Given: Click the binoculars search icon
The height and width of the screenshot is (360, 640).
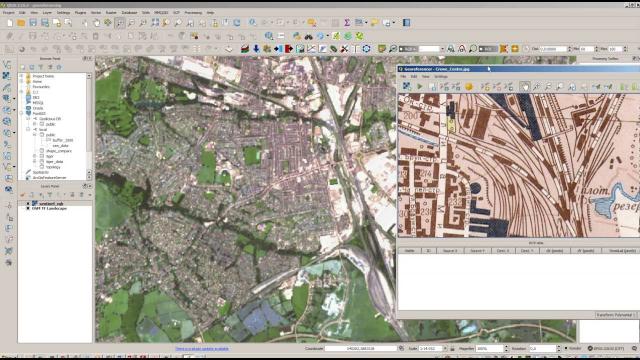Looking at the screenshot, I should pos(309,36).
